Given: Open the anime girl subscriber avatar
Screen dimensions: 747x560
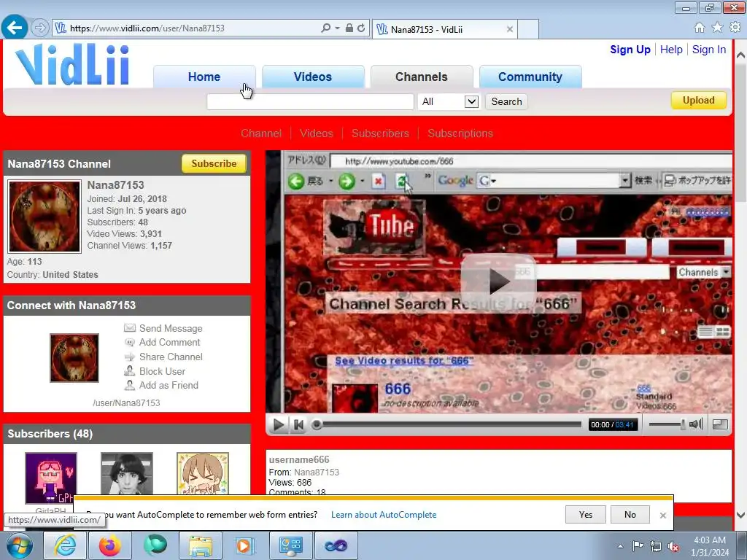Looking at the screenshot, I should 203,474.
